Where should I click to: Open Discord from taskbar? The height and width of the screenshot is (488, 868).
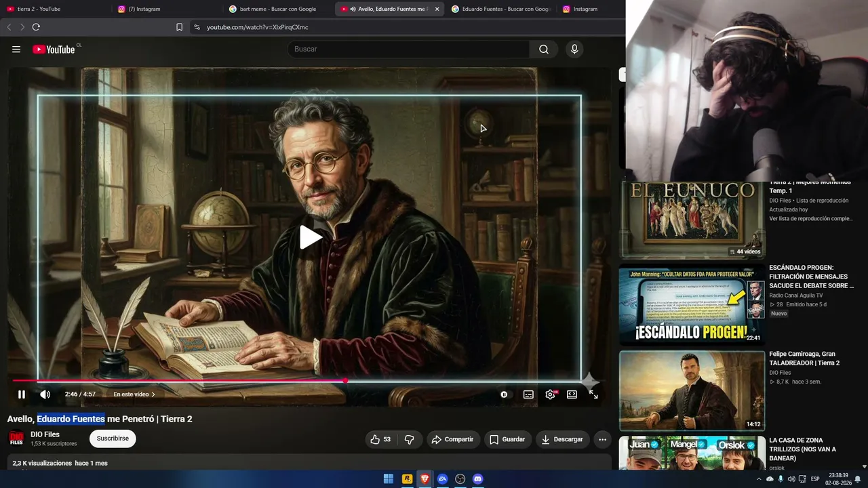coord(478,479)
